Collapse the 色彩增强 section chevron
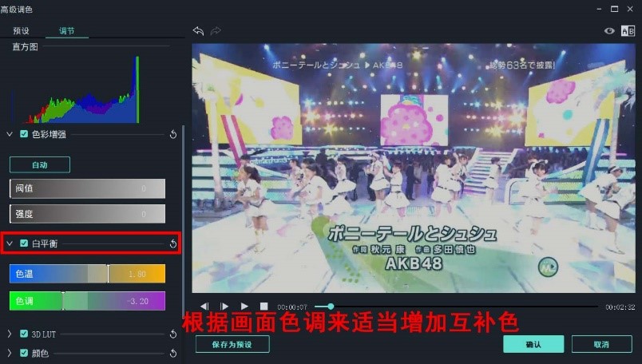Screen dimensions: 642x364 click(10, 134)
